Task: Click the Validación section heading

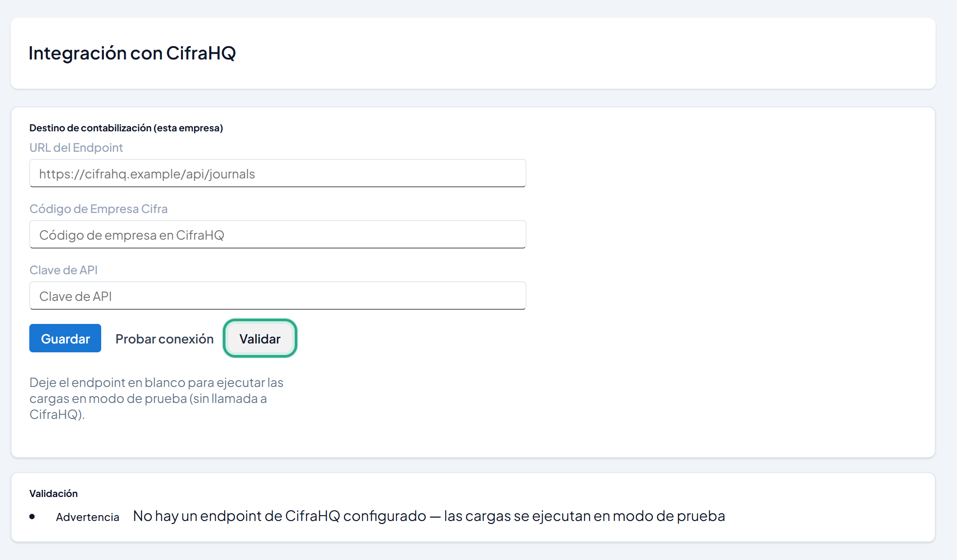Action: tap(53, 493)
